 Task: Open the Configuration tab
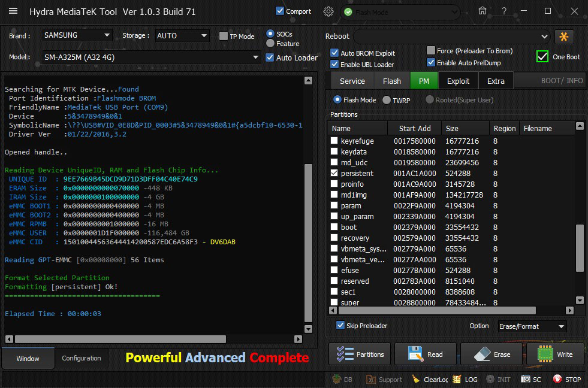tap(82, 358)
